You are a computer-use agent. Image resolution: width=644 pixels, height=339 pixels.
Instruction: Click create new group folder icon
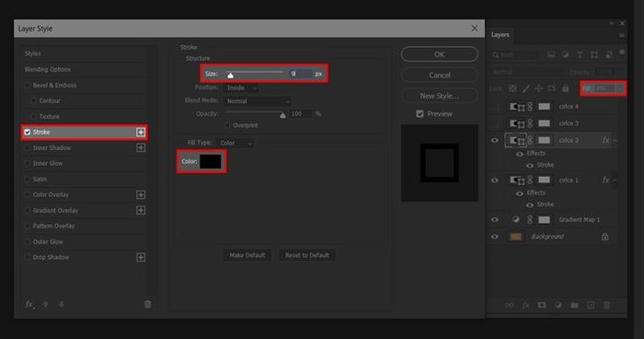point(574,305)
